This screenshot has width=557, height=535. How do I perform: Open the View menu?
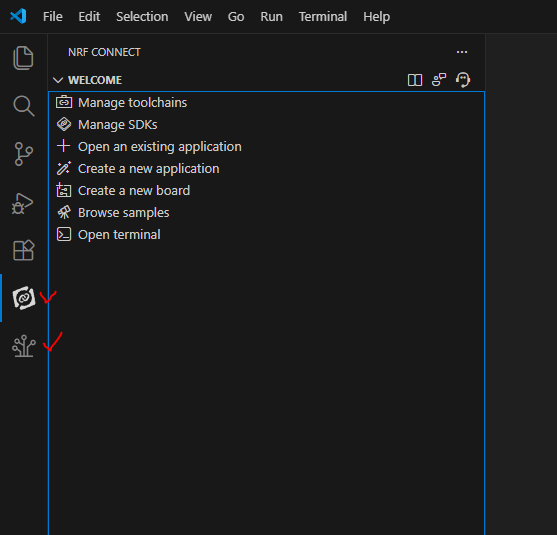[198, 16]
